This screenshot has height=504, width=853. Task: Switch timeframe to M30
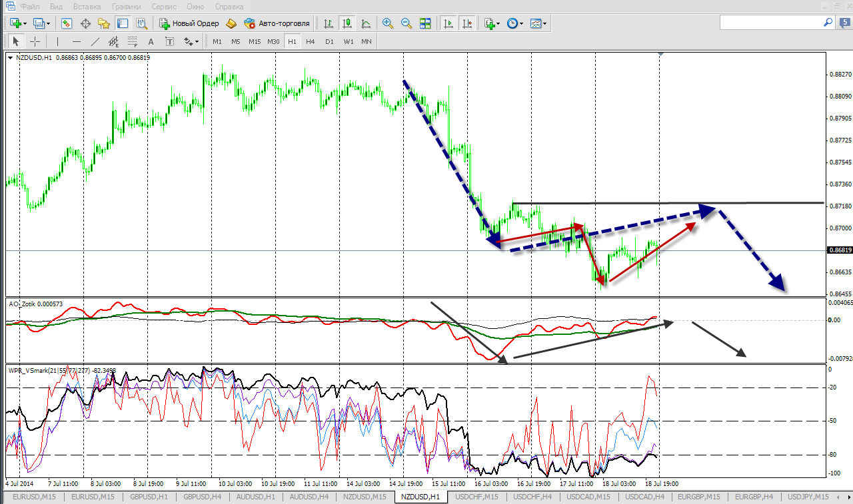[x=273, y=41]
